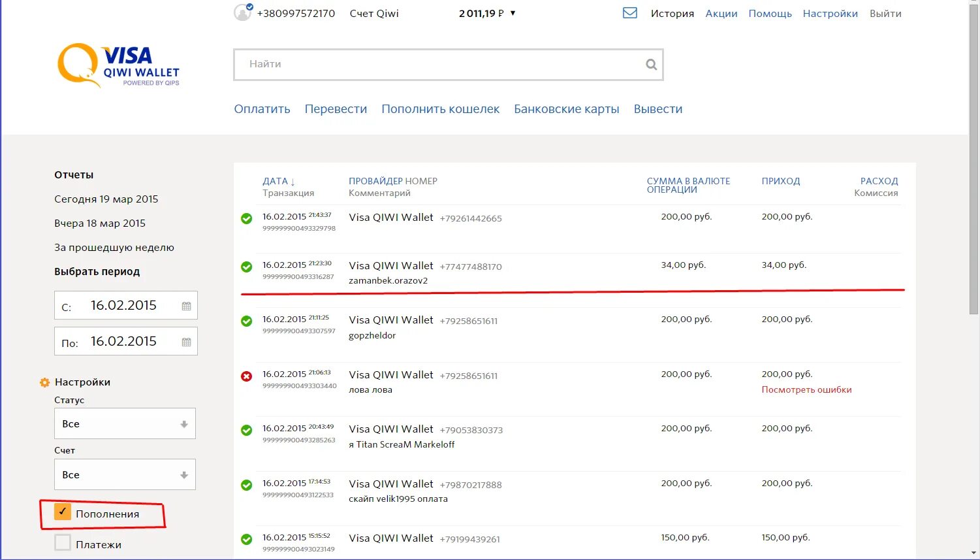This screenshot has width=980, height=560.
Task: Sort by ДАТА column
Action: (279, 181)
